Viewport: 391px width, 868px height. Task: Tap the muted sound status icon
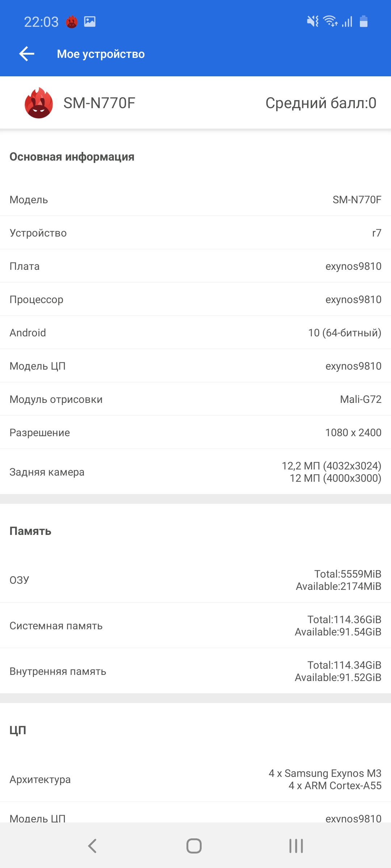point(312,21)
